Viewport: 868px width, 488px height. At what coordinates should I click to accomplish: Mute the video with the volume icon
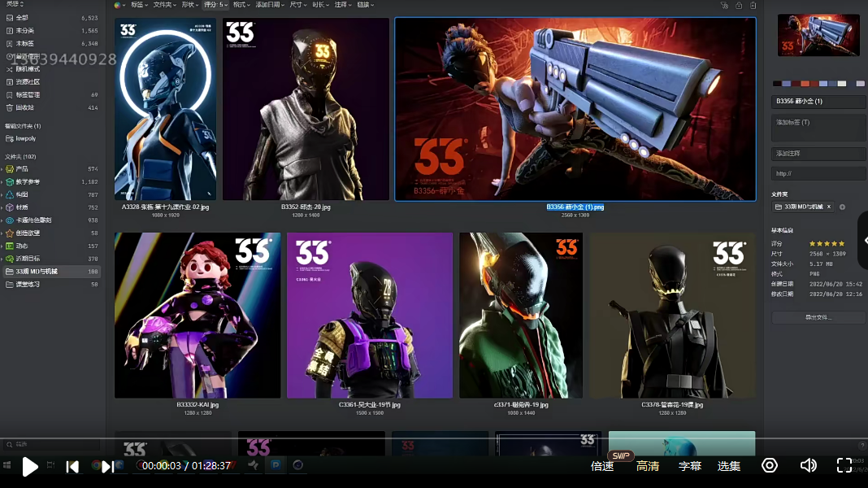point(808,465)
